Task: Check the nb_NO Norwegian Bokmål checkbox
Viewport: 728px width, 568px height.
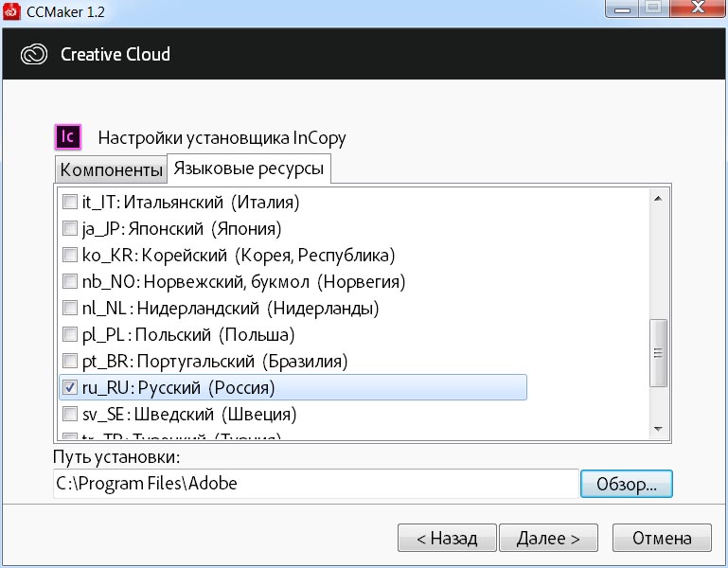Action: (70, 281)
